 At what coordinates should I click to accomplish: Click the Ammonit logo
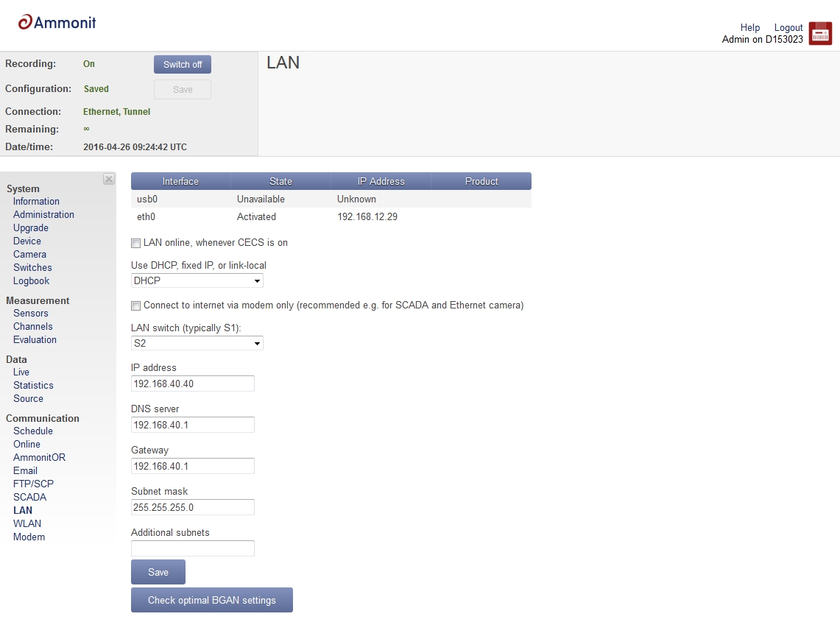(x=57, y=23)
